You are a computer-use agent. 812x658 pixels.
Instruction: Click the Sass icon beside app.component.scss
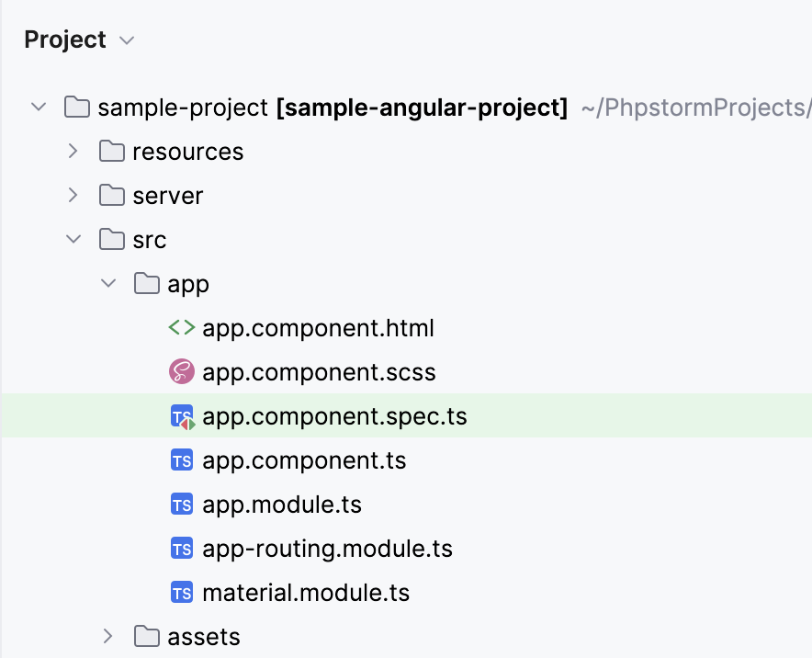click(x=182, y=372)
